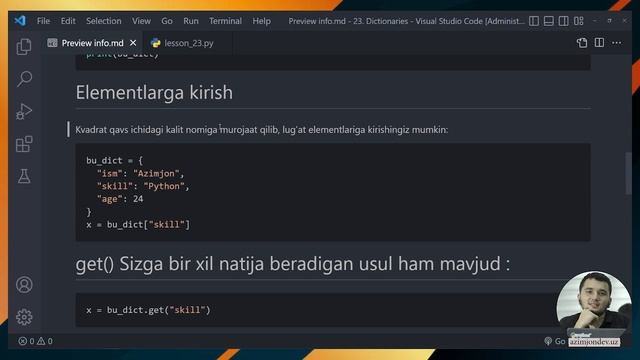Click the x = bu_dict.get("skill") line
This screenshot has width=640, height=360.
click(x=148, y=310)
